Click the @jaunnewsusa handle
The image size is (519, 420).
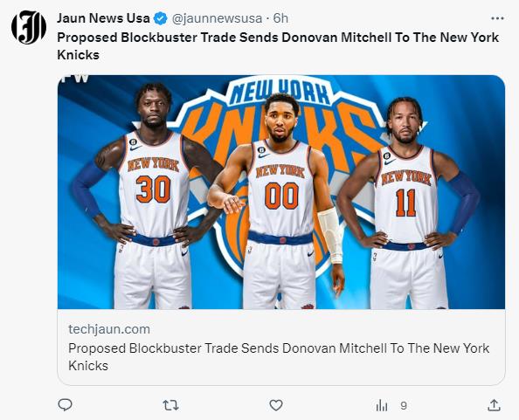218,18
